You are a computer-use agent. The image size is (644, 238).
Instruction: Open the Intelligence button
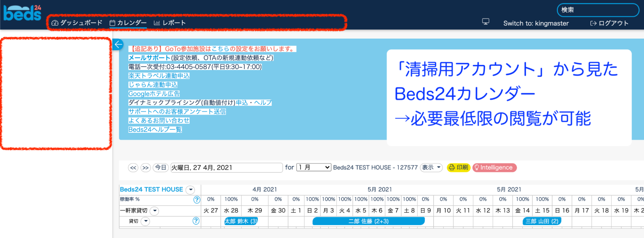point(494,168)
